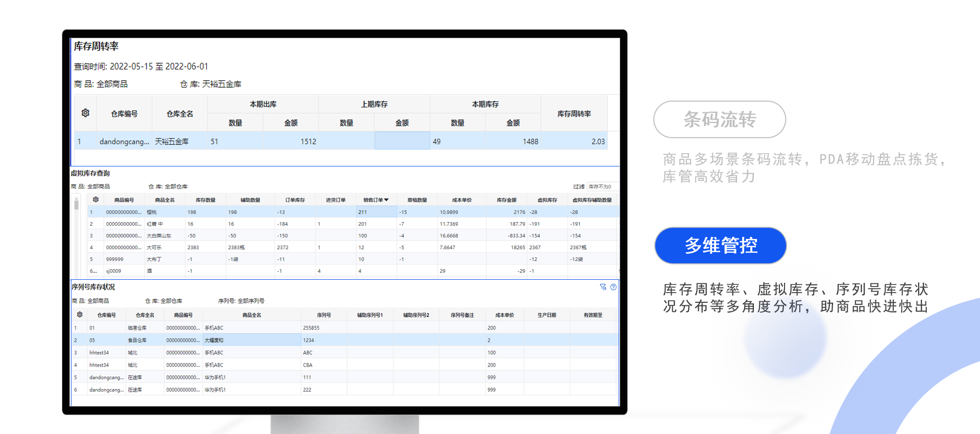Select the highlighted product name cell 大幅度和
The image size is (980, 434).
(252, 340)
